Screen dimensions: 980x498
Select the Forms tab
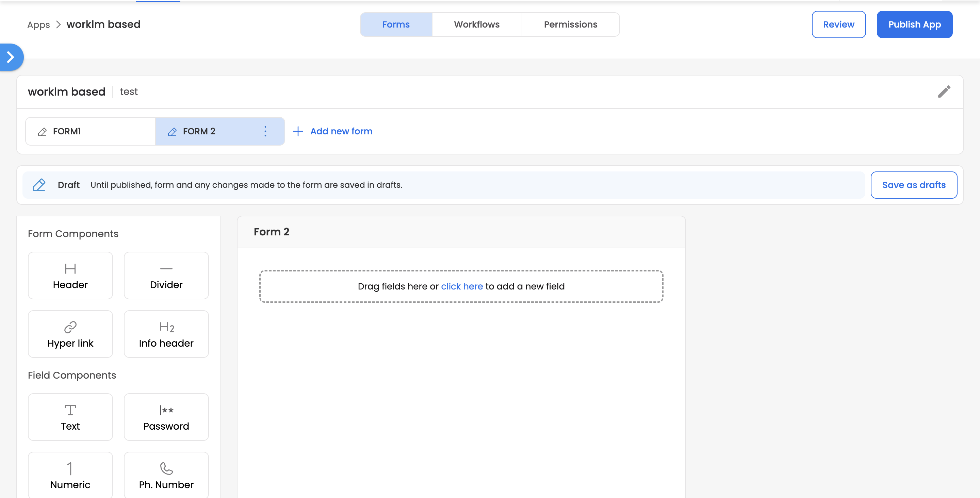pyautogui.click(x=396, y=24)
